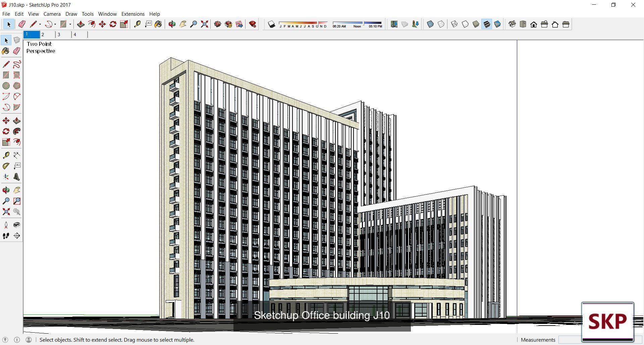Screen dimensions: 644x345
Task: Activate the Axes tool
Action: [6, 177]
